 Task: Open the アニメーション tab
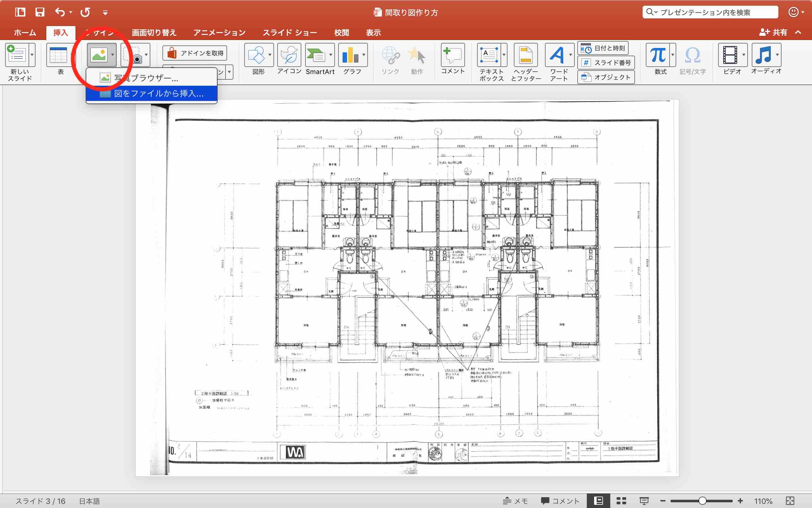click(219, 33)
